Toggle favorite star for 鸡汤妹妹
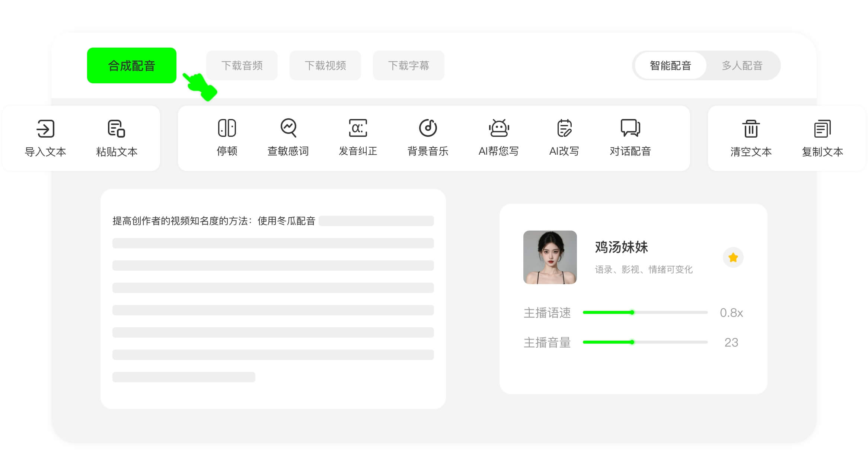 pos(733,257)
